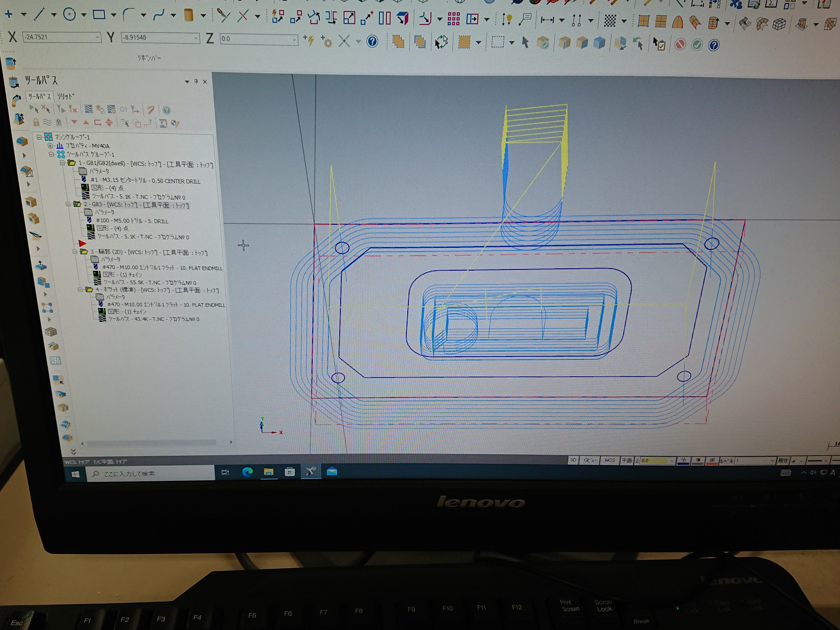Move insert arrow up with red triangle
This screenshot has width=840, height=630.
86,123
